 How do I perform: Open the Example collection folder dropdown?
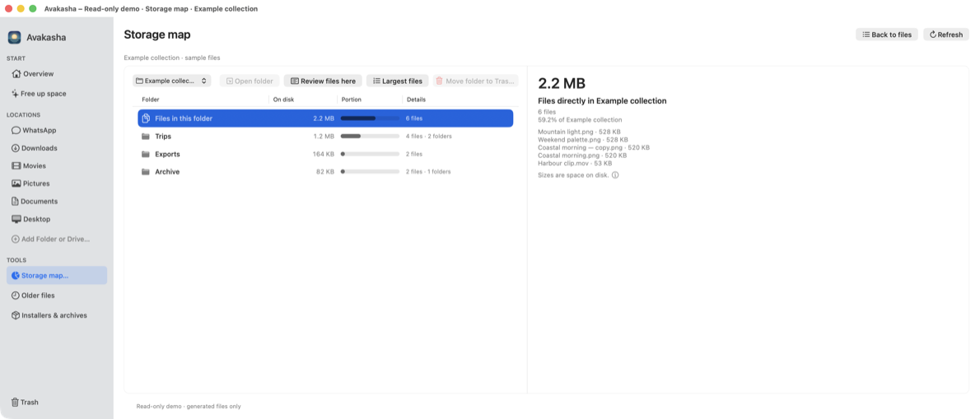172,81
